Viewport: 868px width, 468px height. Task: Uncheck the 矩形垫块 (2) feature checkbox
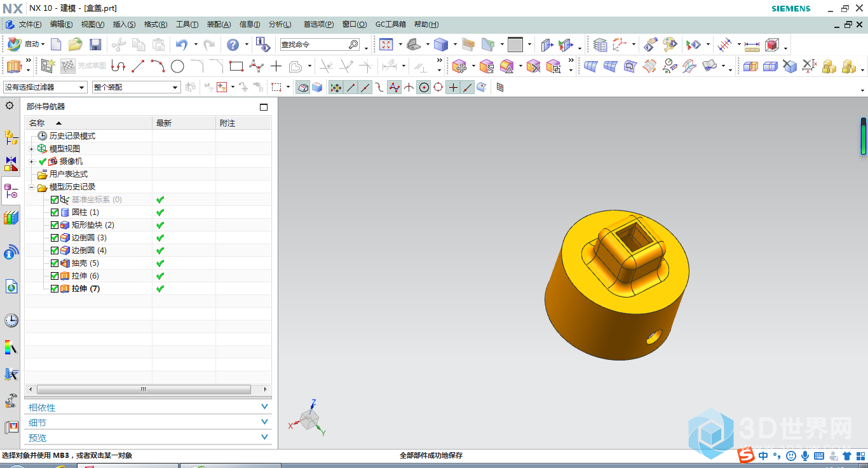pyautogui.click(x=55, y=225)
